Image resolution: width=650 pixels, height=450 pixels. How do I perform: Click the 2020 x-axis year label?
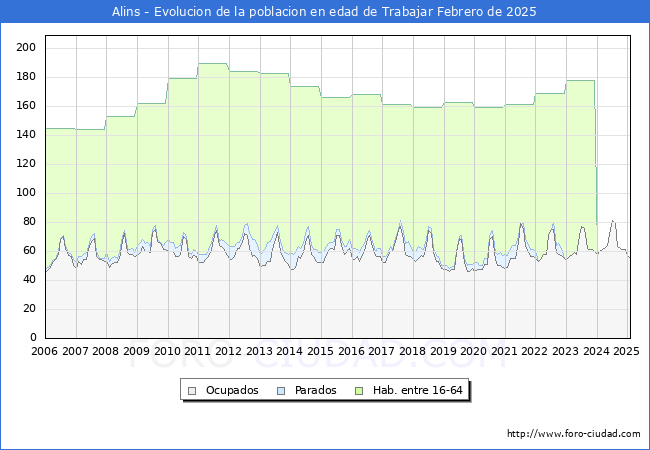click(474, 351)
